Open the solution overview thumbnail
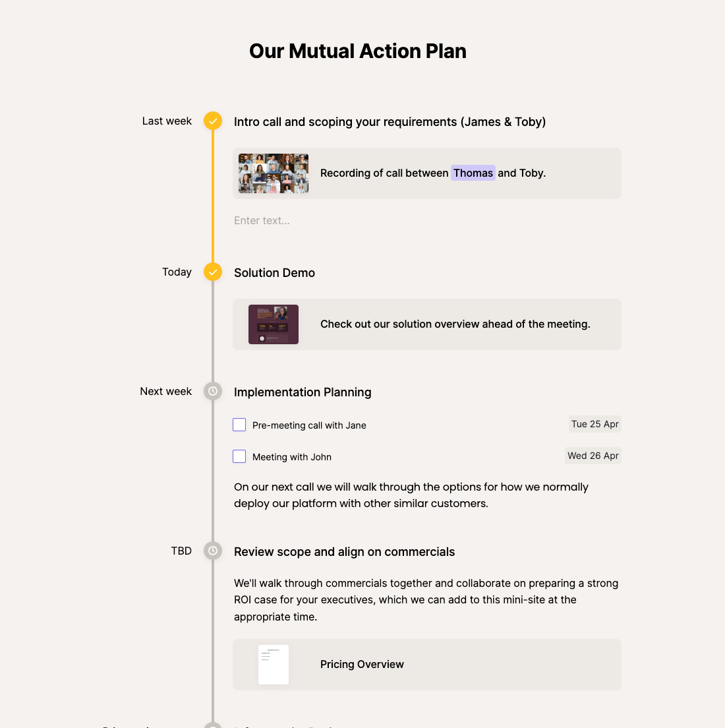 click(274, 324)
